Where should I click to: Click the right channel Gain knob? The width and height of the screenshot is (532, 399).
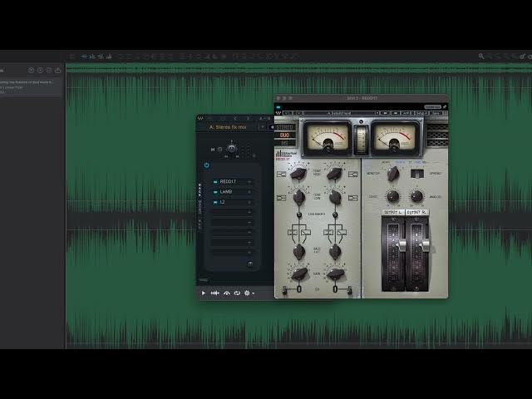(335, 273)
